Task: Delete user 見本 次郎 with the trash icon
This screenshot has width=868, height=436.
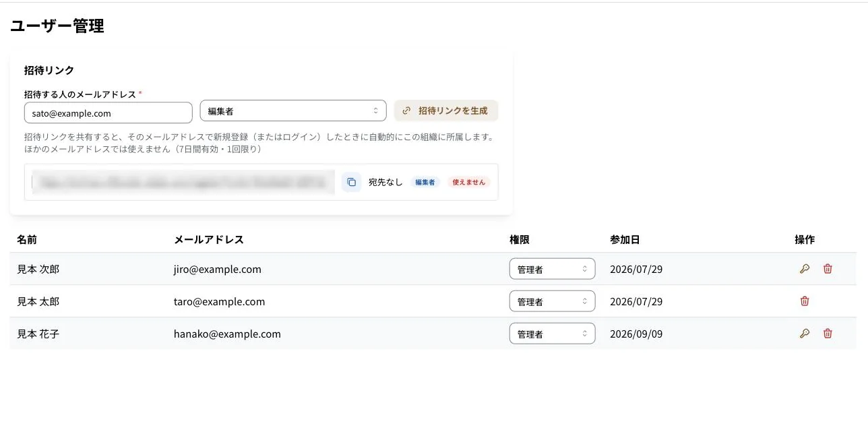Action: (828, 269)
